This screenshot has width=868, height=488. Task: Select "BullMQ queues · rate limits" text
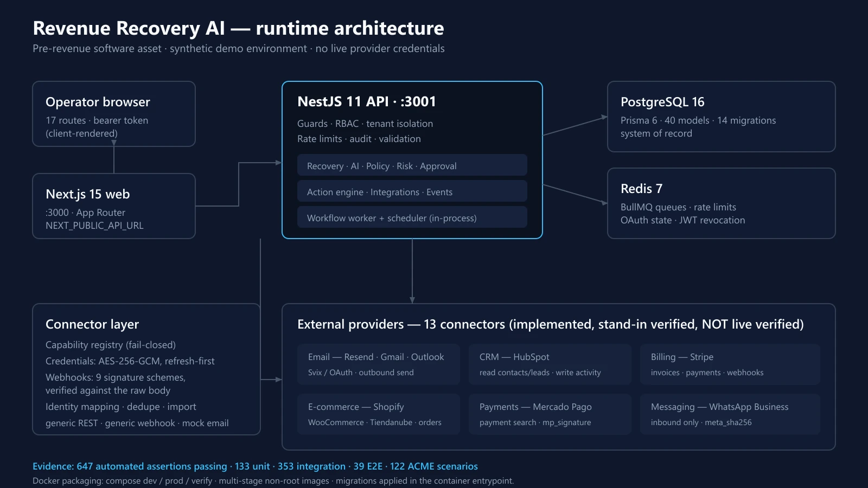[x=678, y=207]
